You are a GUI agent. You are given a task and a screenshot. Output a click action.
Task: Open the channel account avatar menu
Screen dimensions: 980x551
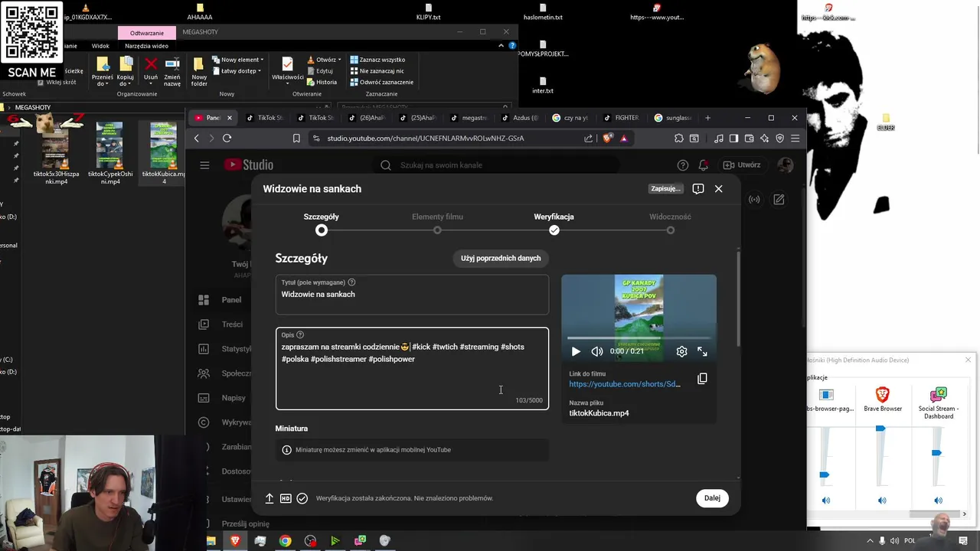point(785,165)
